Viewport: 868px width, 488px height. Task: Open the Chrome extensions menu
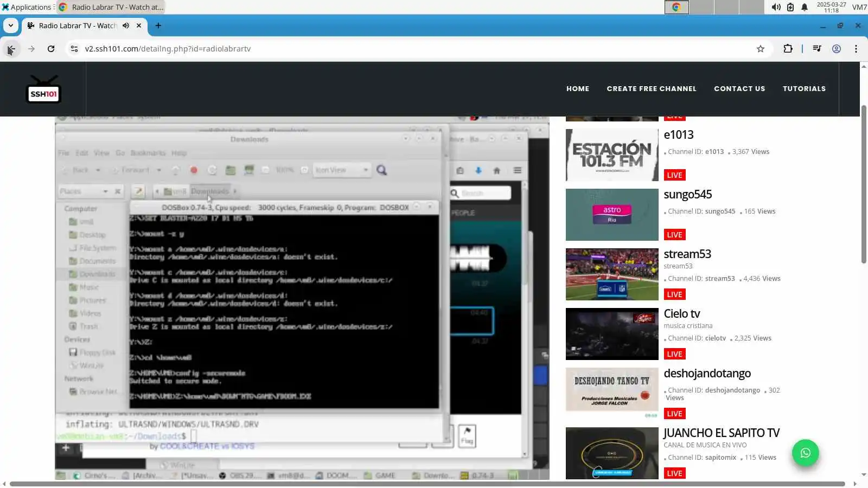pos(788,49)
